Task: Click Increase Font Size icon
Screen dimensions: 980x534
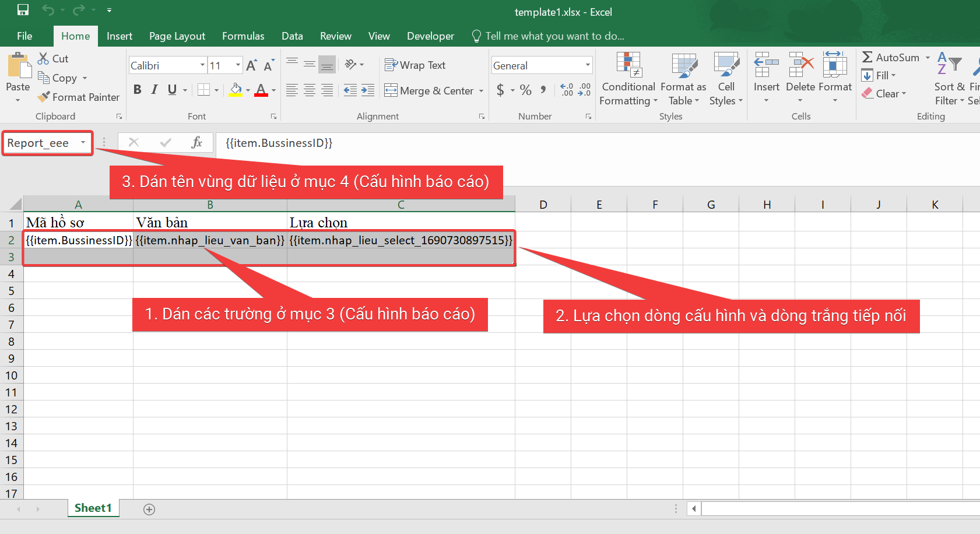Action: pos(251,65)
